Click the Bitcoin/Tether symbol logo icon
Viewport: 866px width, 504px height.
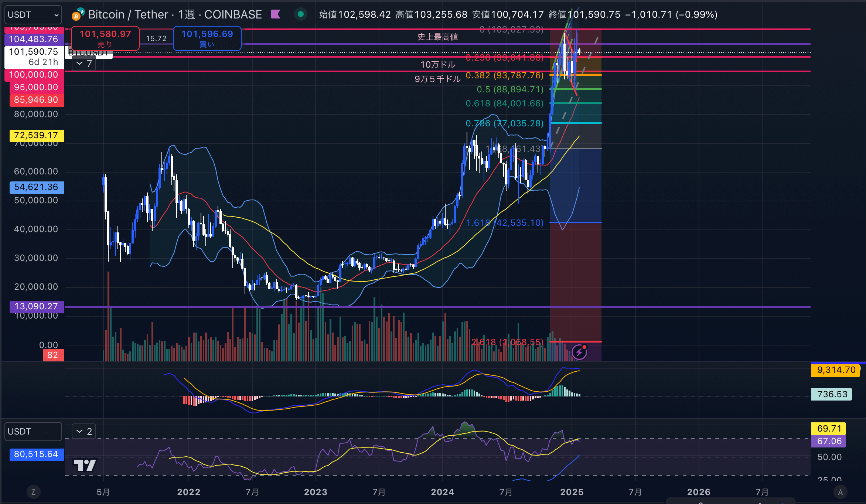[78, 14]
